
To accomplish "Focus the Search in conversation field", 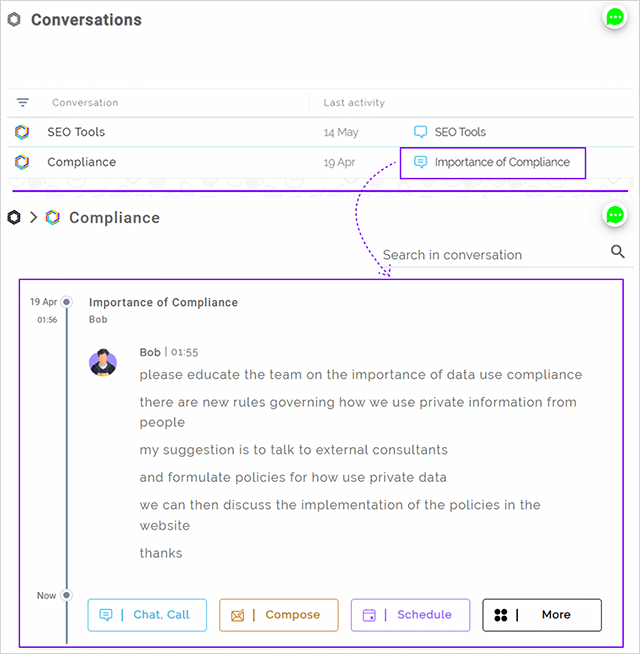I will pyautogui.click(x=494, y=255).
